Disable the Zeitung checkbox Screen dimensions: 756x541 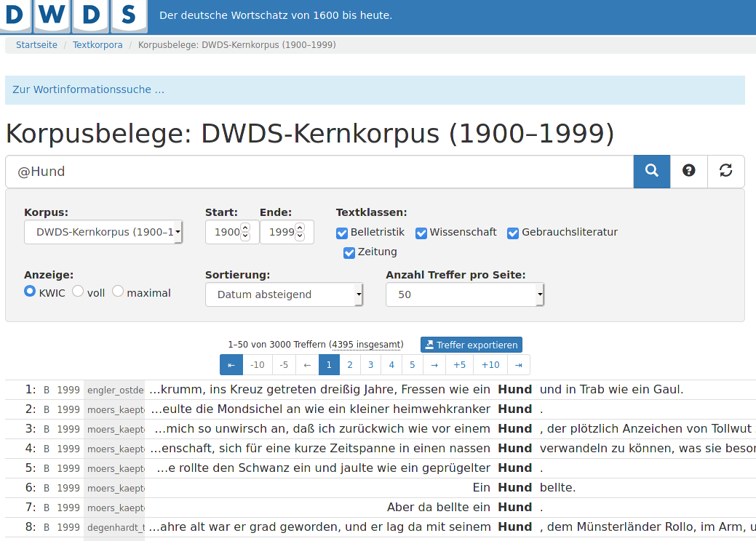[349, 252]
